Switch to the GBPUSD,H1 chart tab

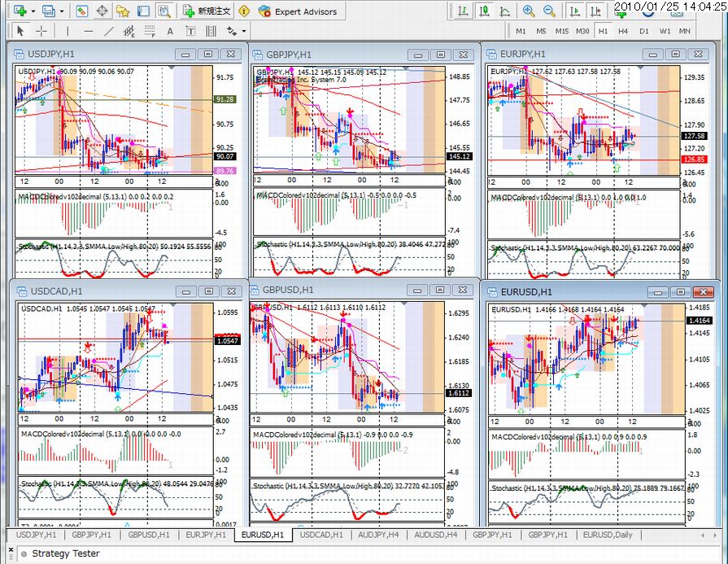tap(149, 535)
